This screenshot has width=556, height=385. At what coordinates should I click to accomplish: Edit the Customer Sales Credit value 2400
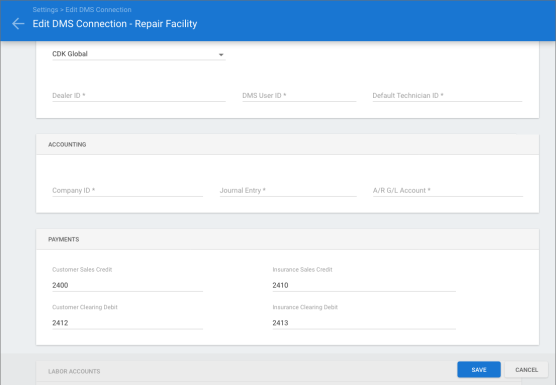pyautogui.click(x=127, y=285)
